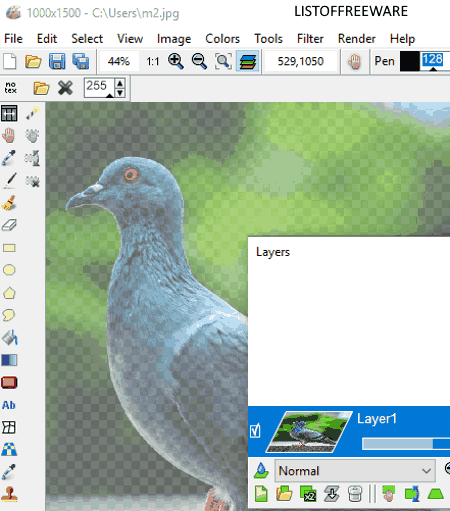Click the 44% zoom value field
Image resolution: width=450 pixels, height=511 pixels.
[x=118, y=61]
